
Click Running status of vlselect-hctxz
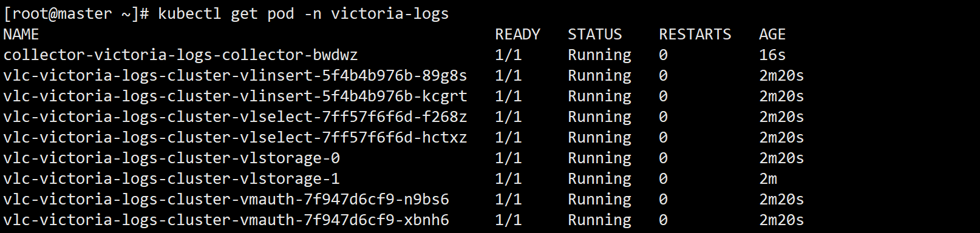point(600,138)
